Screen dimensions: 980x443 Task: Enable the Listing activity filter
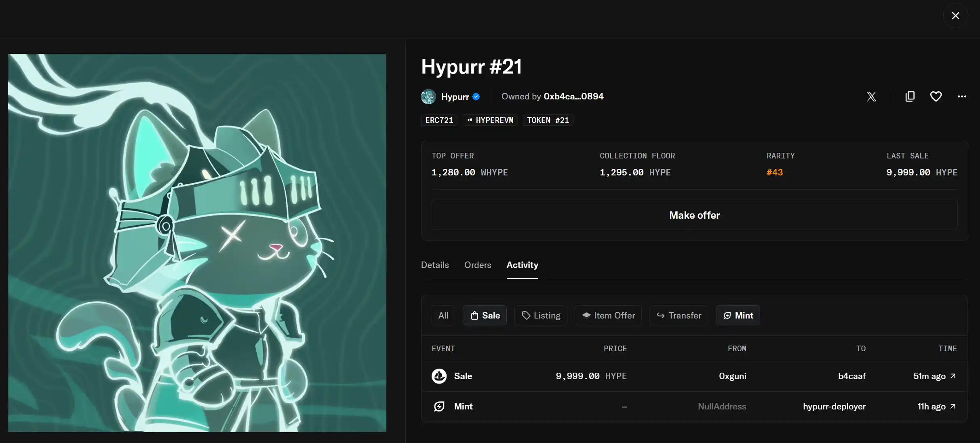coord(541,315)
